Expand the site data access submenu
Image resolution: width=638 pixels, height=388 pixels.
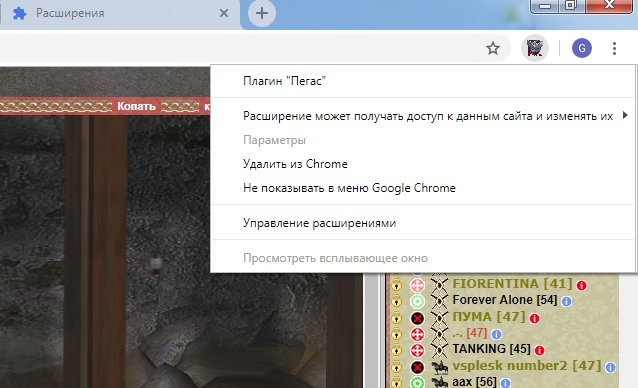pos(423,116)
